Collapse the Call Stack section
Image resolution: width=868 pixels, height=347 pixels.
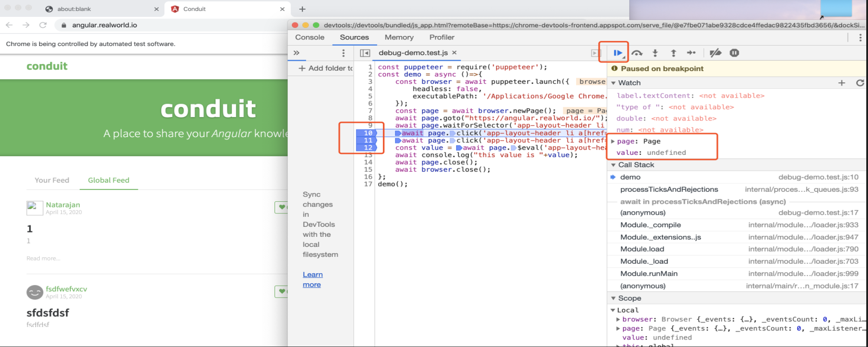click(x=613, y=165)
